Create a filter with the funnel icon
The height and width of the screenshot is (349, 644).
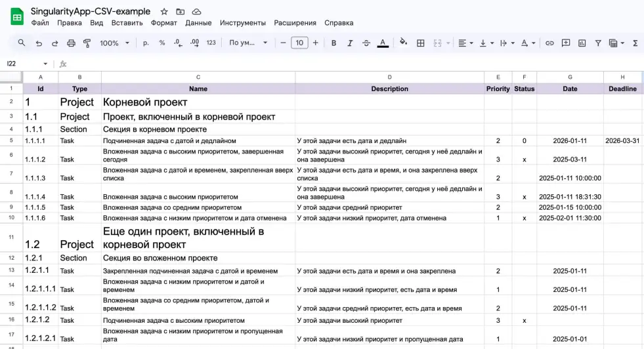point(598,43)
